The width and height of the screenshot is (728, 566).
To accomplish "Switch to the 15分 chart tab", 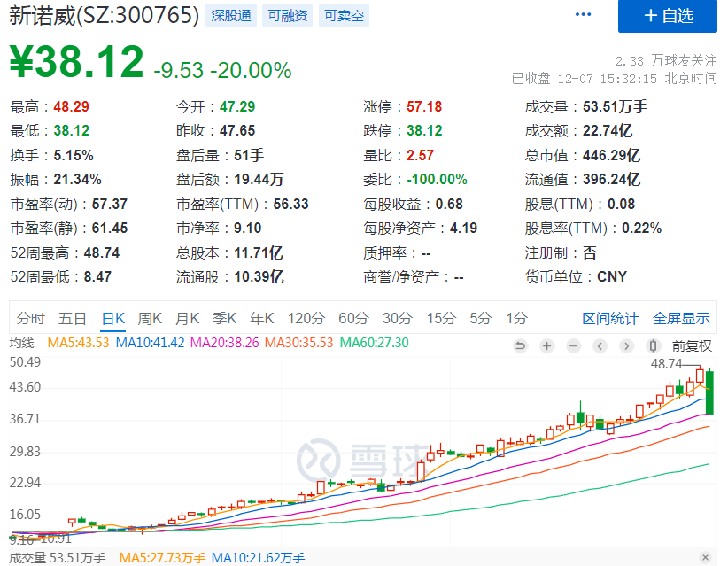I will (x=441, y=319).
